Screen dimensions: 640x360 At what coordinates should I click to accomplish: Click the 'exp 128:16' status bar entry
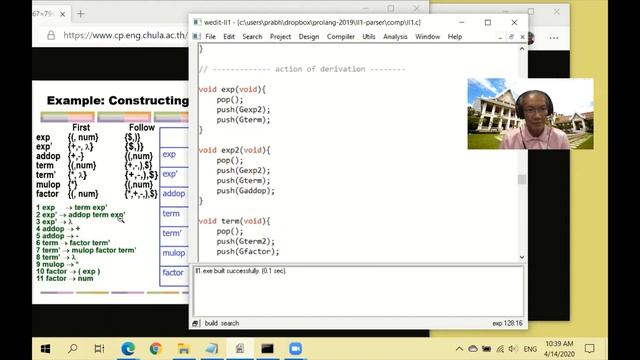pos(507,323)
